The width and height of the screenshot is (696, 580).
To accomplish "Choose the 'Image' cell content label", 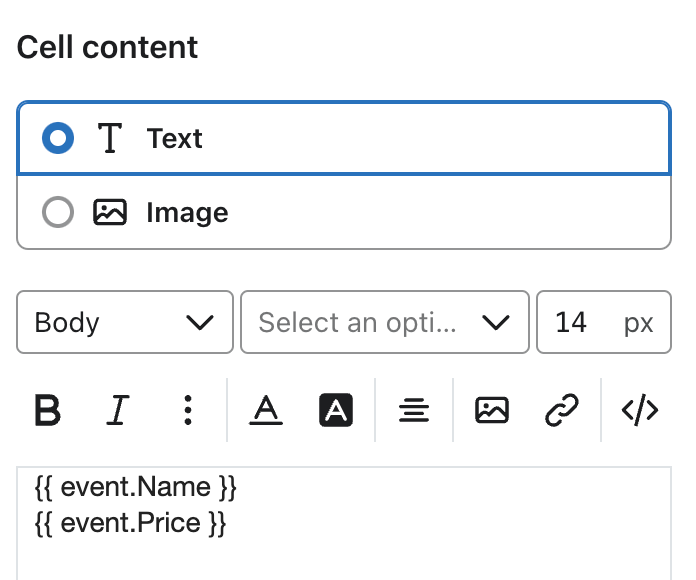I will [x=187, y=213].
